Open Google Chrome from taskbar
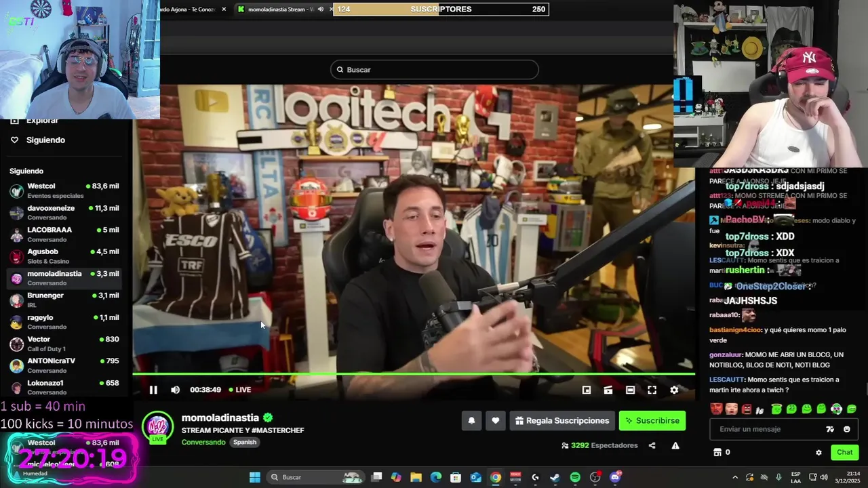This screenshot has height=488, width=868. [x=496, y=477]
